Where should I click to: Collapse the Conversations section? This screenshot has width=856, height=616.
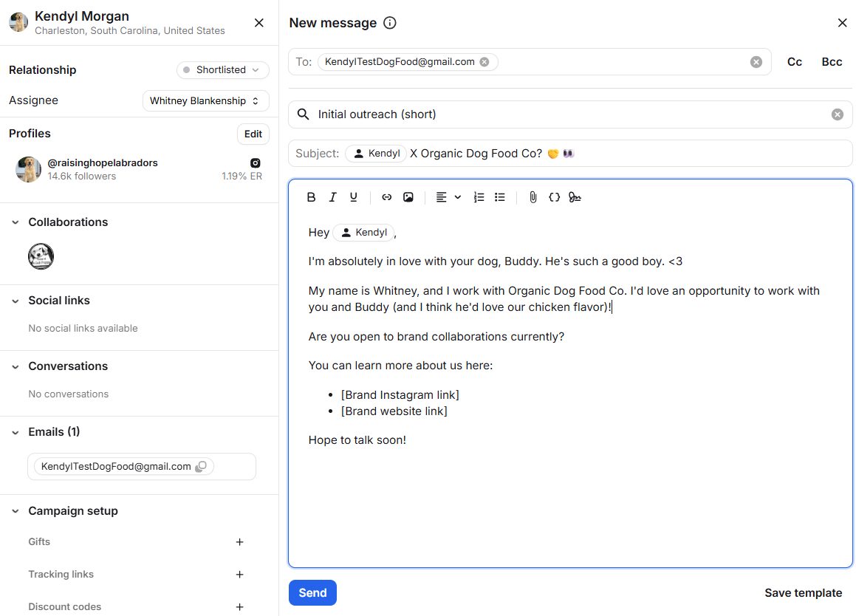[x=16, y=366]
